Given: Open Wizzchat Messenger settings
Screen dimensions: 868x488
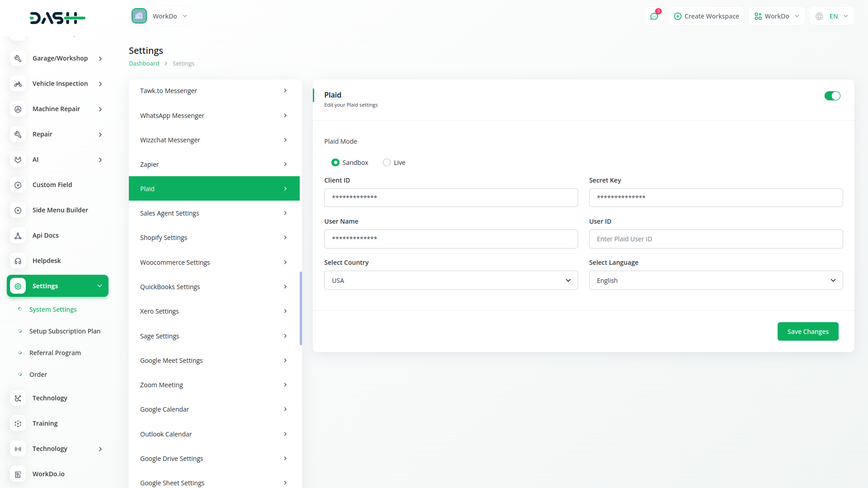Looking at the screenshot, I should tap(214, 140).
